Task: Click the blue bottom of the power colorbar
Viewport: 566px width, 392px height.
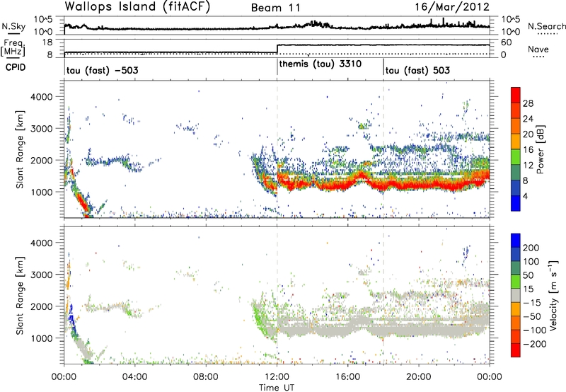Action: click(x=516, y=203)
